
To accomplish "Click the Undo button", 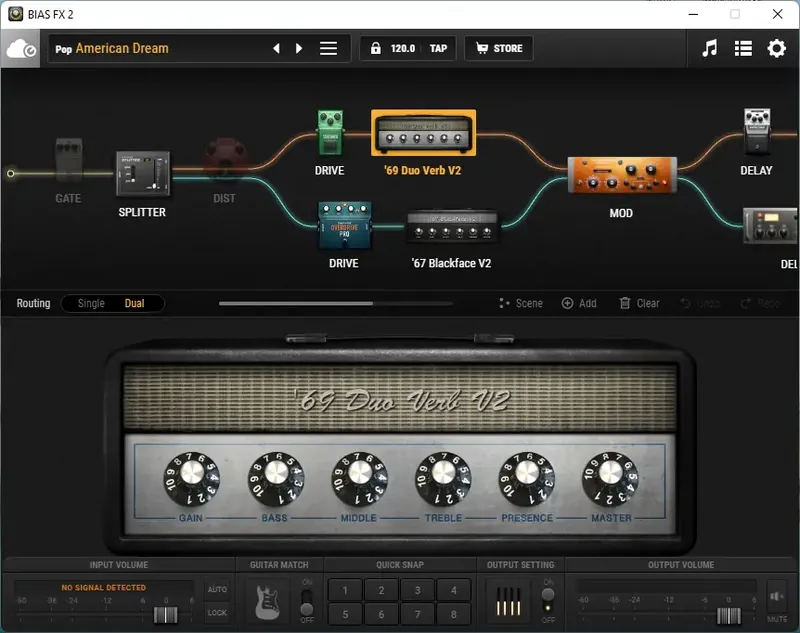I will (x=700, y=303).
